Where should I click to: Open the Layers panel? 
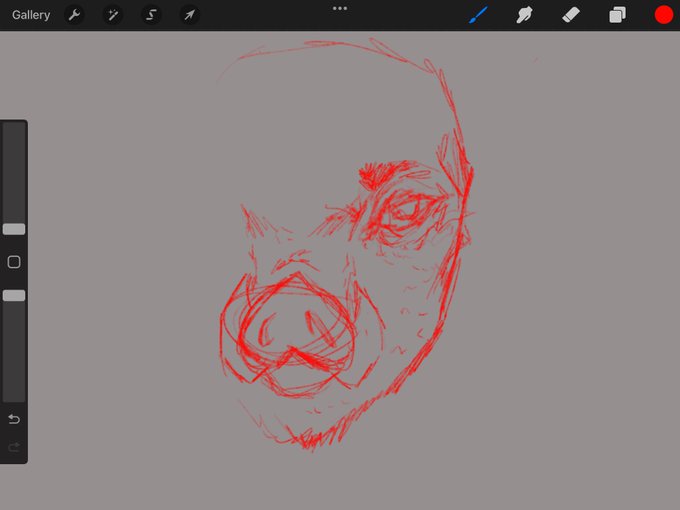click(617, 15)
